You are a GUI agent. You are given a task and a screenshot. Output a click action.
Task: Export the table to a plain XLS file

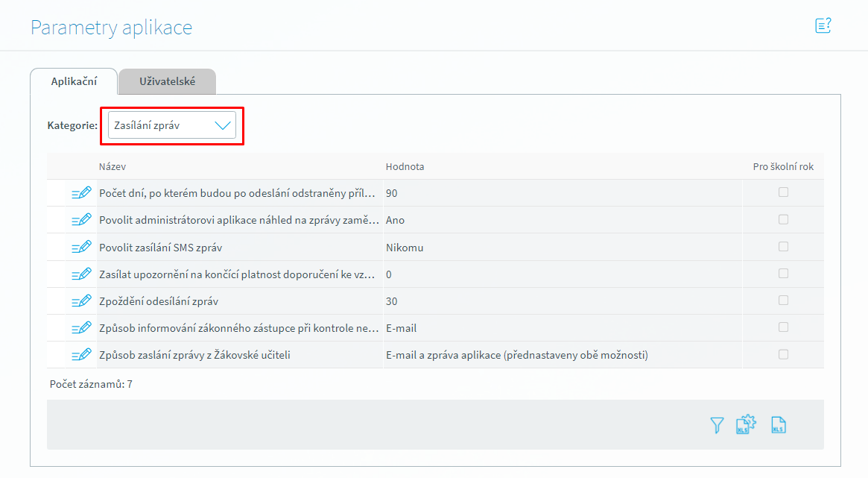click(x=779, y=425)
